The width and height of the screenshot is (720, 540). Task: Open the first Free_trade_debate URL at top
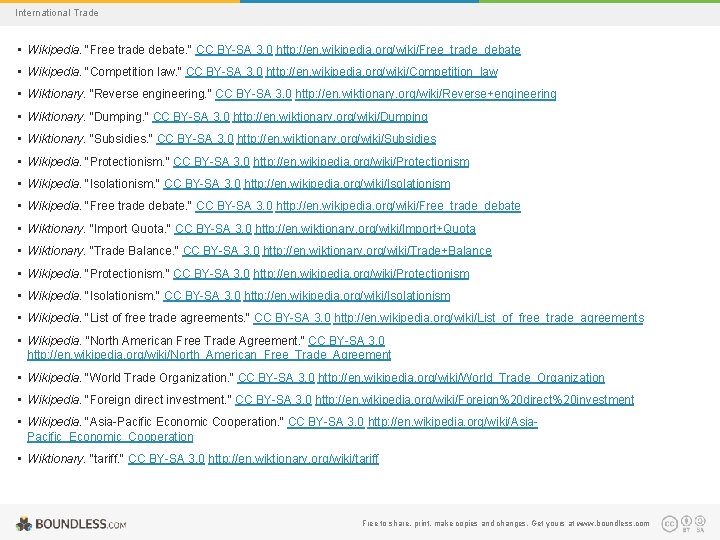(398, 50)
